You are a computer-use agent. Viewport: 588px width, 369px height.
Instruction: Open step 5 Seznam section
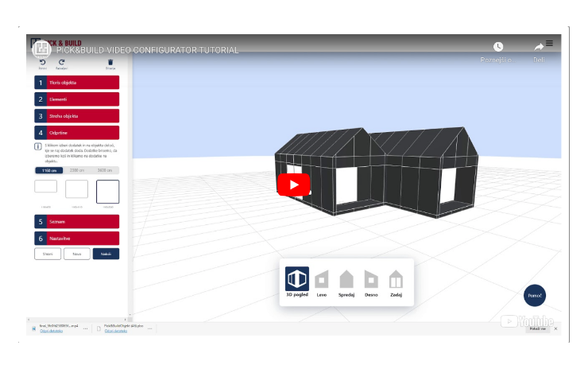click(x=77, y=221)
